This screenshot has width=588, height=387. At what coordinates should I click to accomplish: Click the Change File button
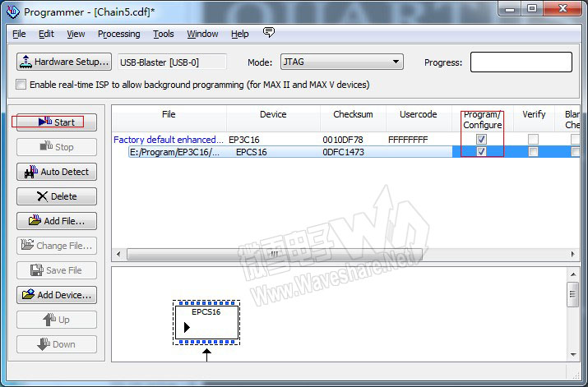[57, 246]
